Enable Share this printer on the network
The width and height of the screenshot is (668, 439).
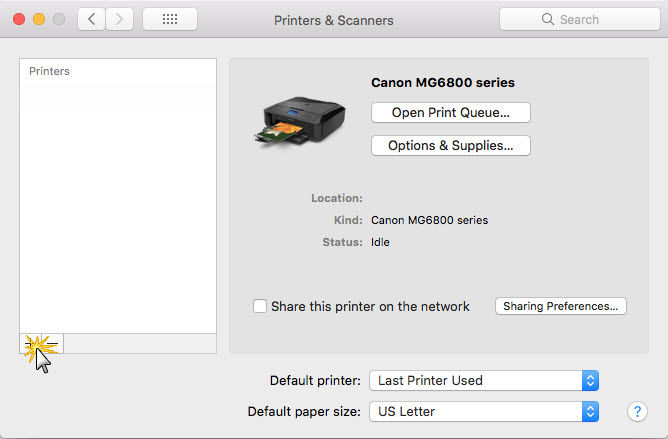click(260, 306)
